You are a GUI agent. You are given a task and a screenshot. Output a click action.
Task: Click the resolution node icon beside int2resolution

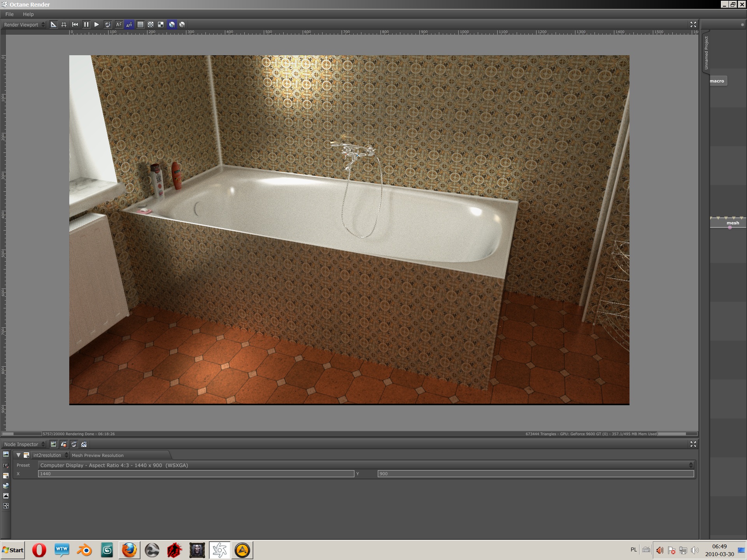[26, 455]
